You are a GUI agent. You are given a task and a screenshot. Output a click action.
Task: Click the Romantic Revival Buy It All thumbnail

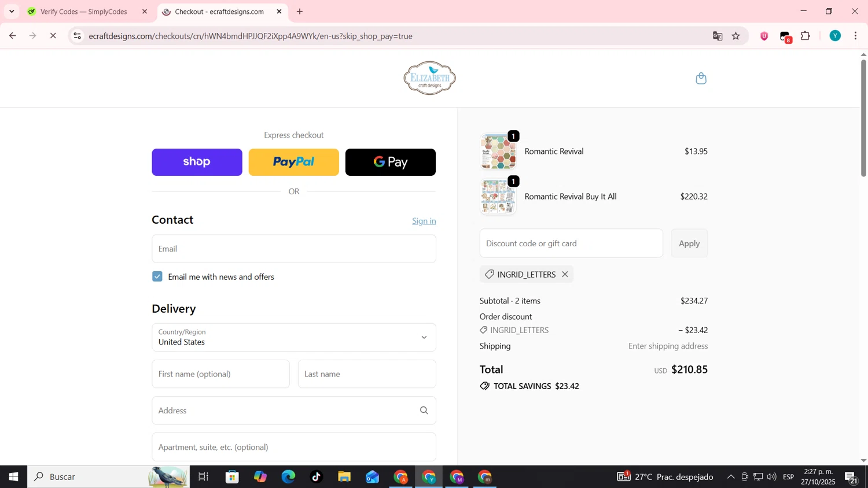coord(498,197)
